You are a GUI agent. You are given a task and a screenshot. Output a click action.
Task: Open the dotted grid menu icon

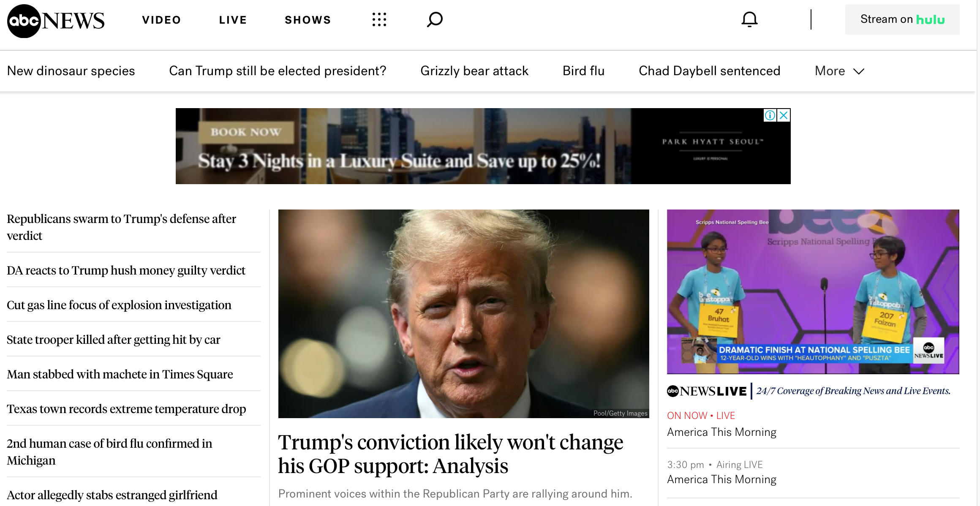(379, 19)
